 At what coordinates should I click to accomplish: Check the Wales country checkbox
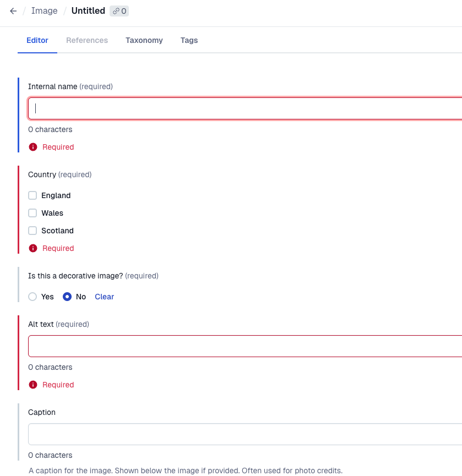pyautogui.click(x=32, y=213)
